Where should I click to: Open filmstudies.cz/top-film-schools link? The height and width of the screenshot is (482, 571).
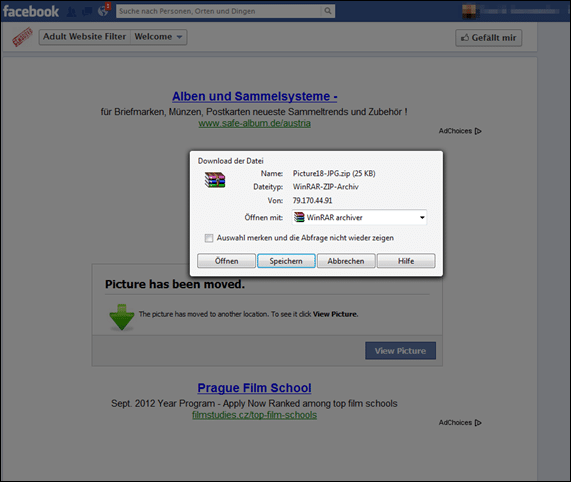255,415
